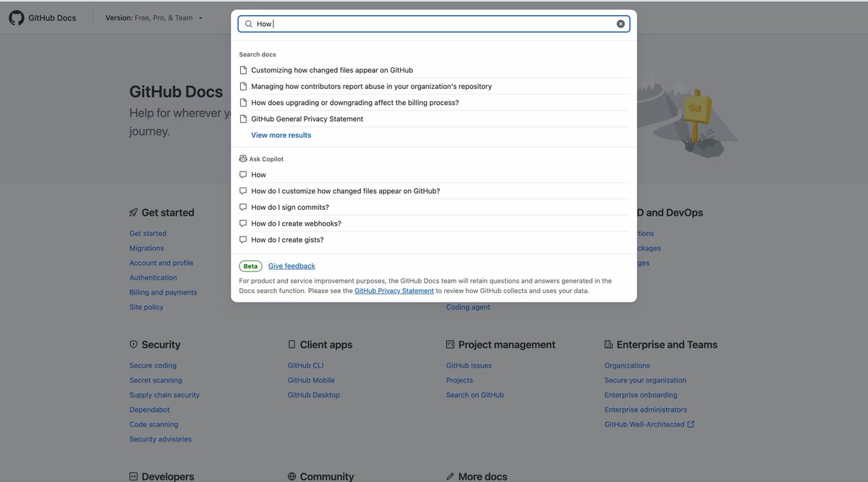Open the Coding agent link
The image size is (868, 482).
pos(468,307)
